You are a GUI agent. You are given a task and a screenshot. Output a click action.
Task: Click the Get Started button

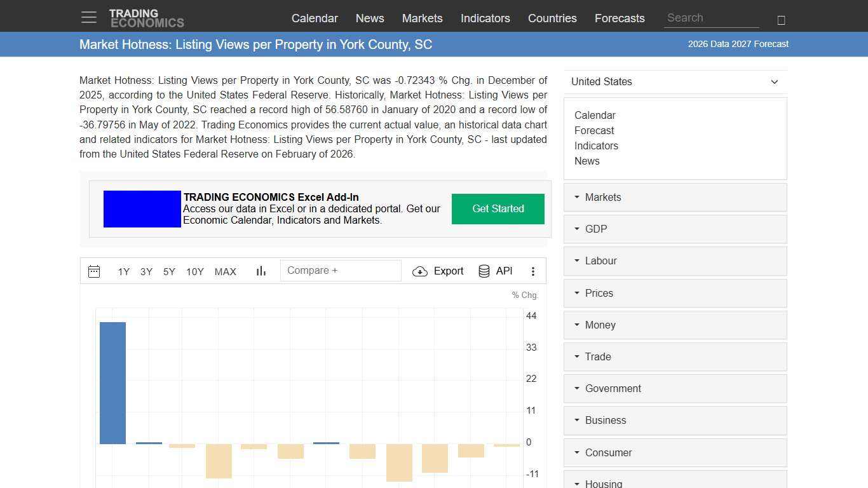coord(498,208)
